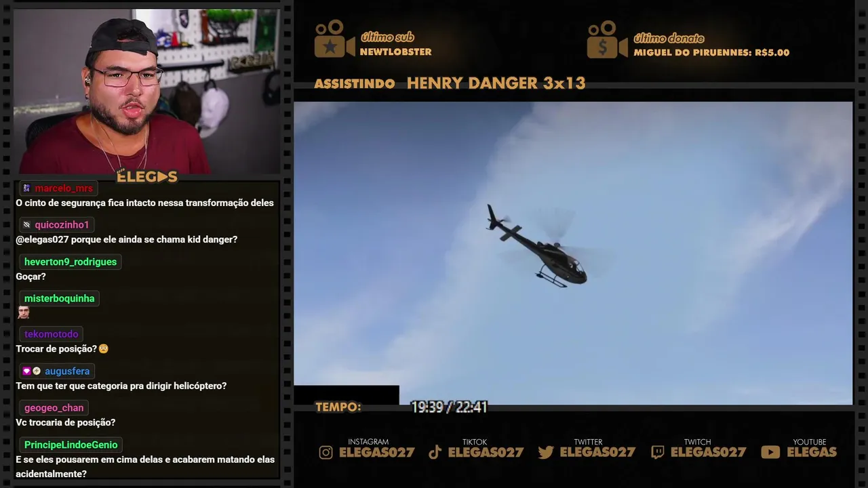The height and width of the screenshot is (488, 868).
Task: Click the 'Goçar?' chat message
Action: tap(31, 277)
